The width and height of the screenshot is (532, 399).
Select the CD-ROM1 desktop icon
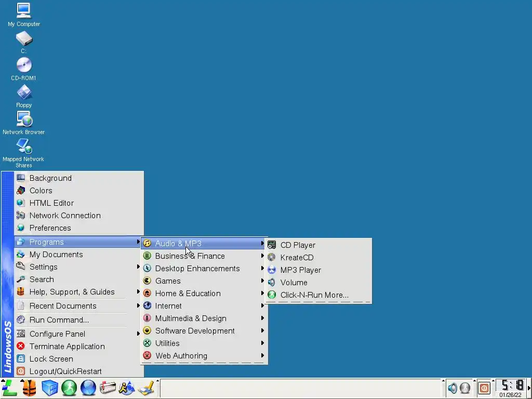pyautogui.click(x=24, y=69)
